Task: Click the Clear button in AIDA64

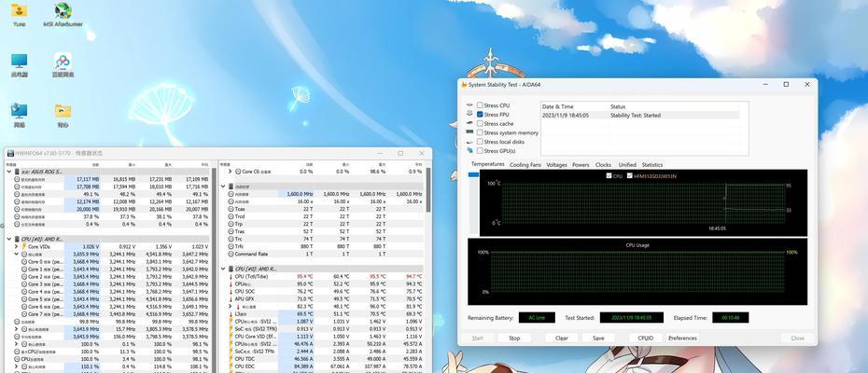Action: [x=561, y=338]
